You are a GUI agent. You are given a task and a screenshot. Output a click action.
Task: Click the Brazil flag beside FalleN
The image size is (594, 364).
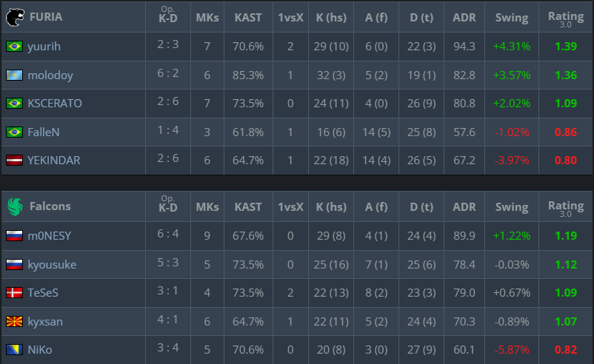(x=13, y=132)
